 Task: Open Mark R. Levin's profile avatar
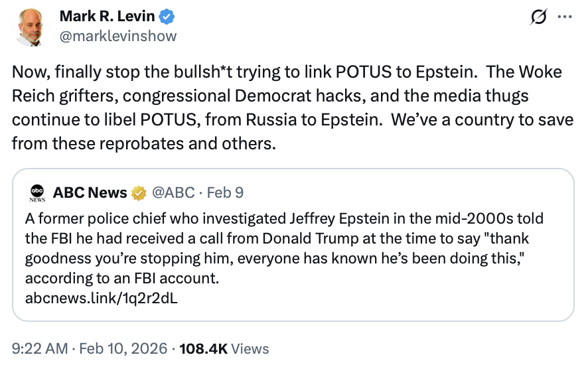[31, 26]
